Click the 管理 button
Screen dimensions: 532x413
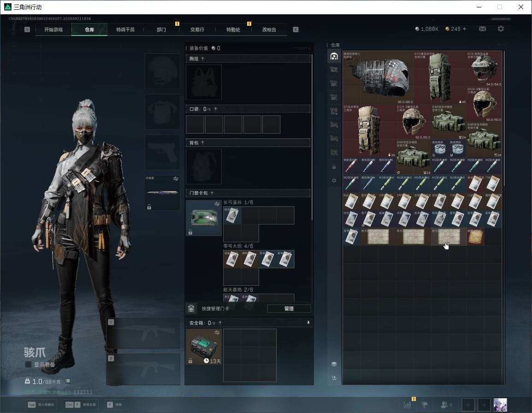pos(289,308)
